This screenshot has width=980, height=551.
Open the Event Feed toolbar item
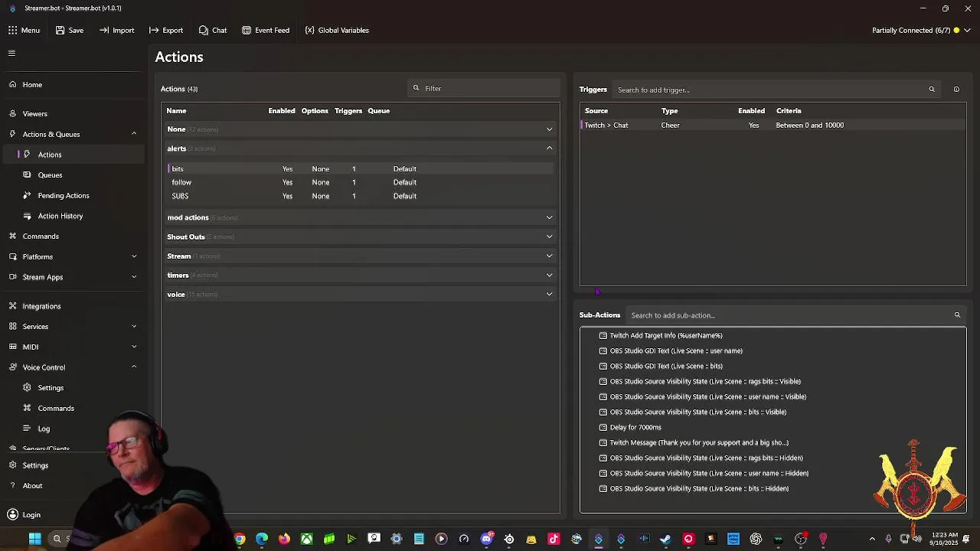tap(266, 31)
